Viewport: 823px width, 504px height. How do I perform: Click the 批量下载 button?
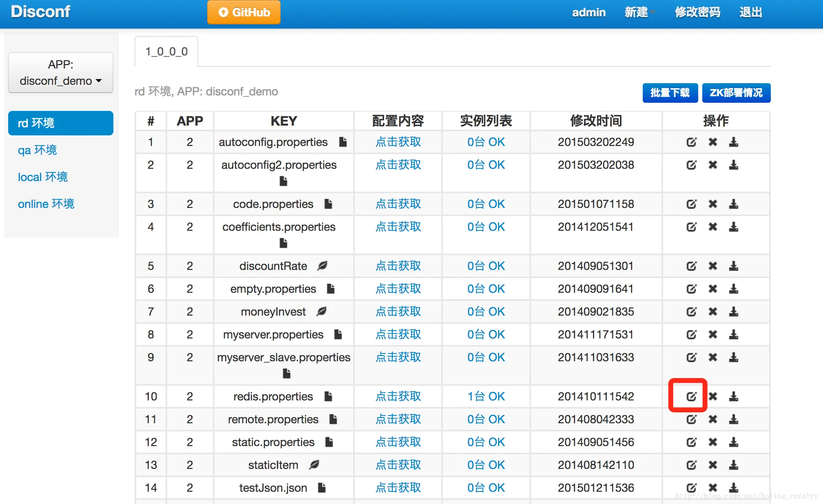[x=670, y=93]
